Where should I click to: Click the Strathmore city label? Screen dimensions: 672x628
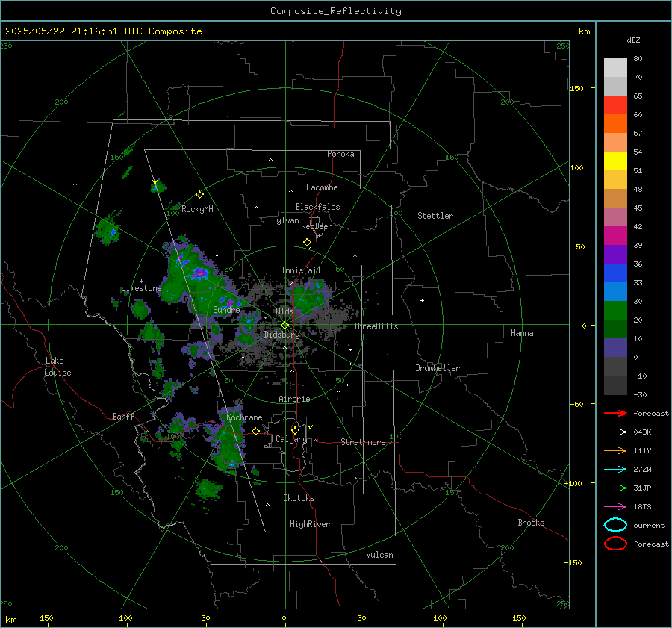tap(363, 442)
